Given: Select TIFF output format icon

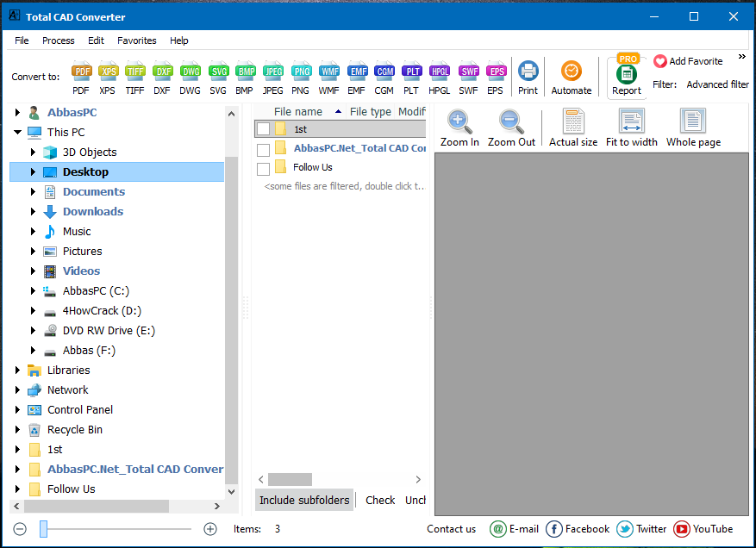Looking at the screenshot, I should 135,77.
